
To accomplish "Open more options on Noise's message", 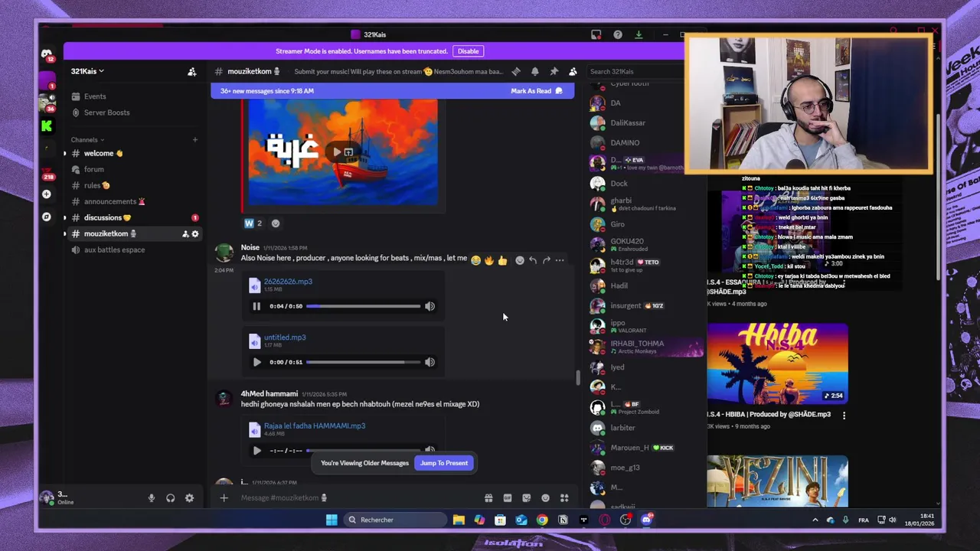I will point(560,261).
